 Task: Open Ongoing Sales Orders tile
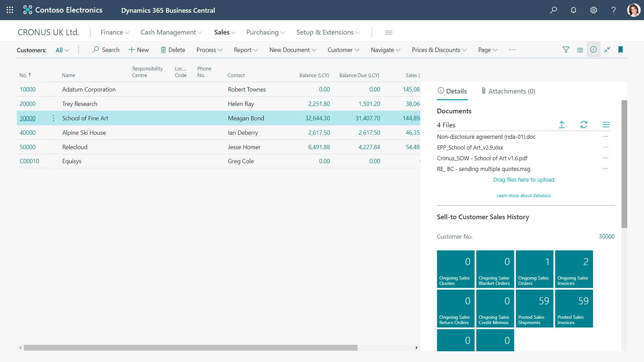[x=534, y=269]
